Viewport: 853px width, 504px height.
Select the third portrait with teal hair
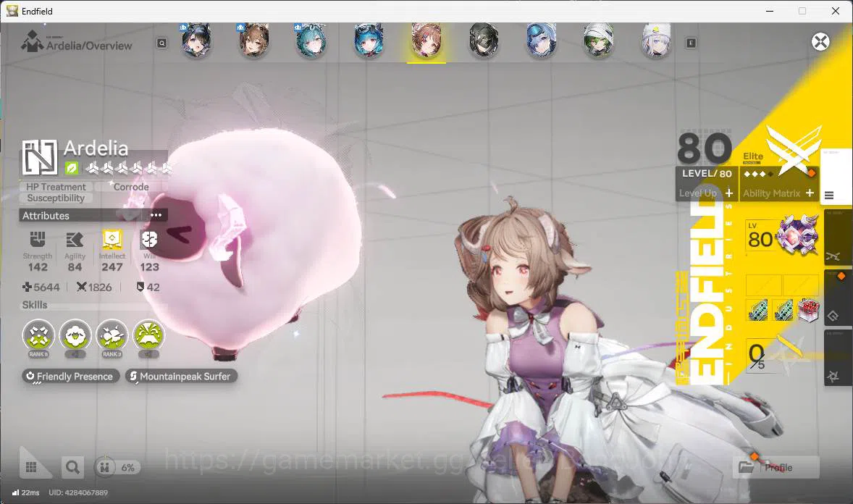coord(311,41)
